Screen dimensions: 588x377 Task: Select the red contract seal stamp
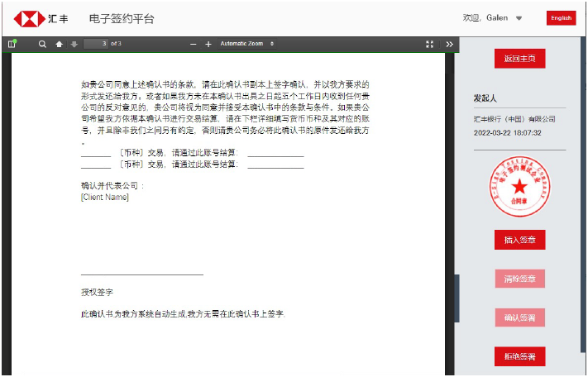pyautogui.click(x=519, y=187)
